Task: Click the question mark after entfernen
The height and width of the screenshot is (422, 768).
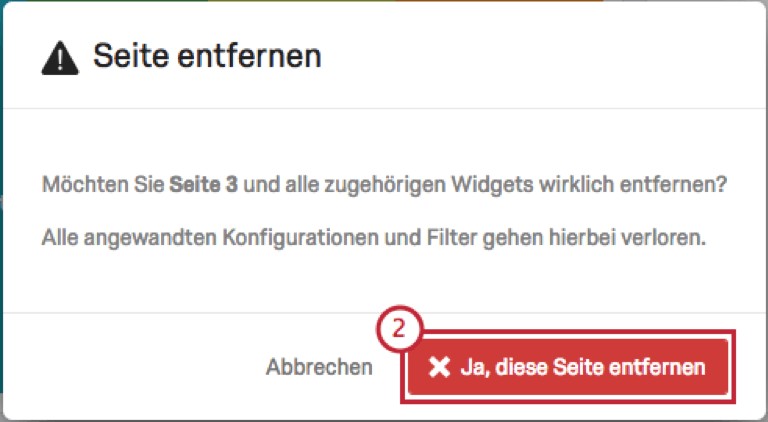Action: click(x=721, y=185)
